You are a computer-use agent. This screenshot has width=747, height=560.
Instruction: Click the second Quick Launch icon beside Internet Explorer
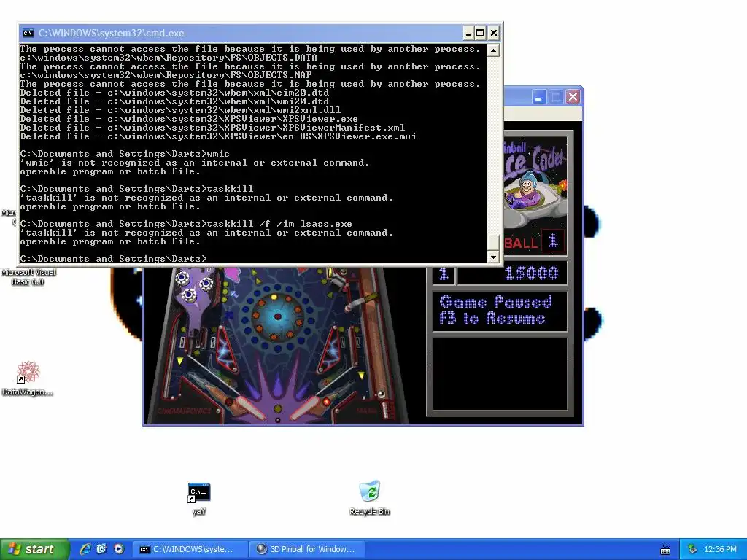(101, 549)
